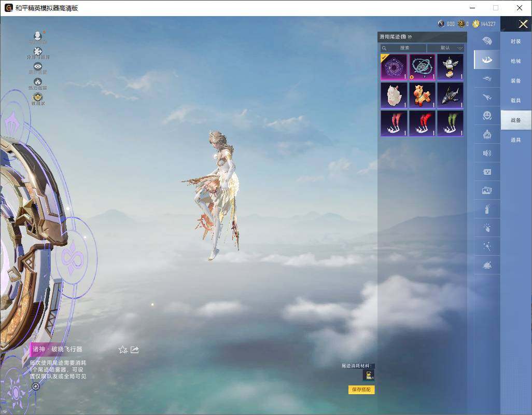532x415 pixels.
Task: Select the glide trail category icon
Action: [x=487, y=60]
